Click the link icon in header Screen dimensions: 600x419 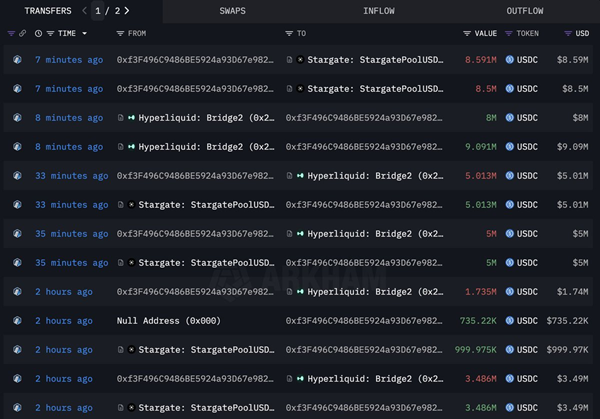point(23,34)
